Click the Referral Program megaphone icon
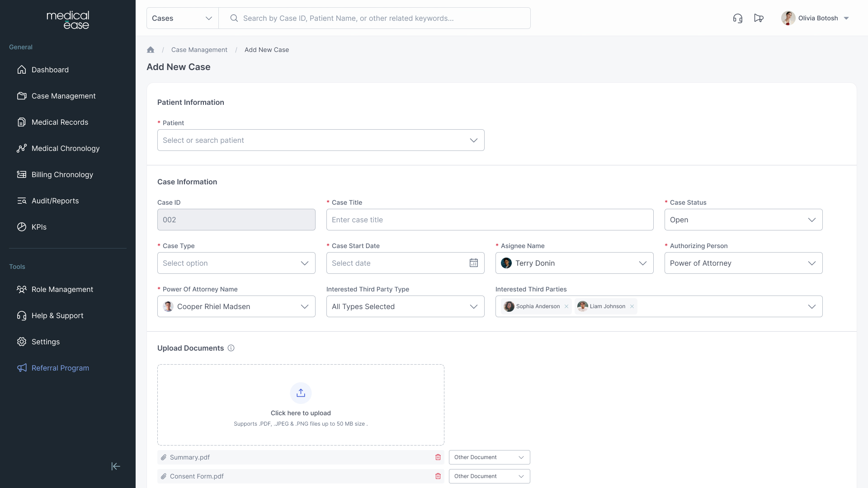Screen dimensions: 868x488 (x=22, y=368)
